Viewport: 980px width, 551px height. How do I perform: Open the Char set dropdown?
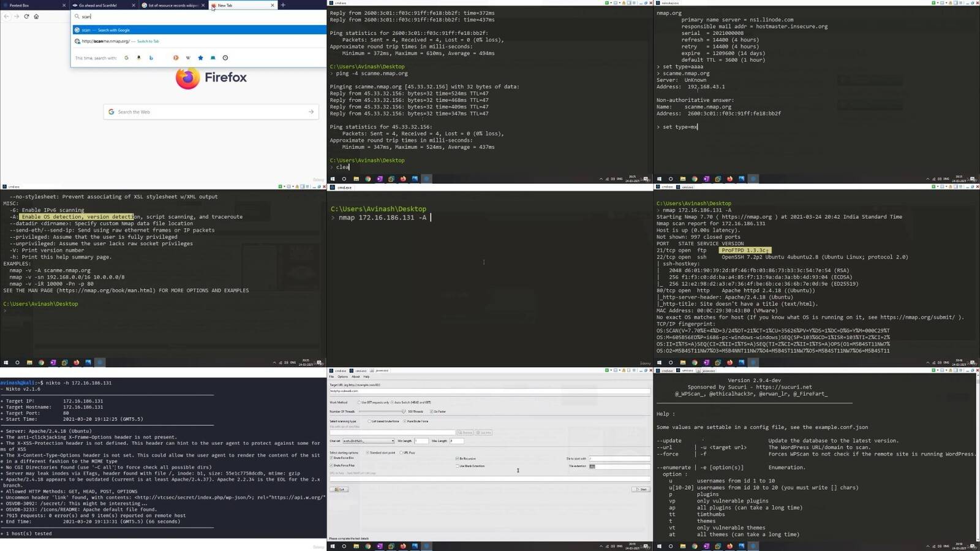pyautogui.click(x=369, y=441)
